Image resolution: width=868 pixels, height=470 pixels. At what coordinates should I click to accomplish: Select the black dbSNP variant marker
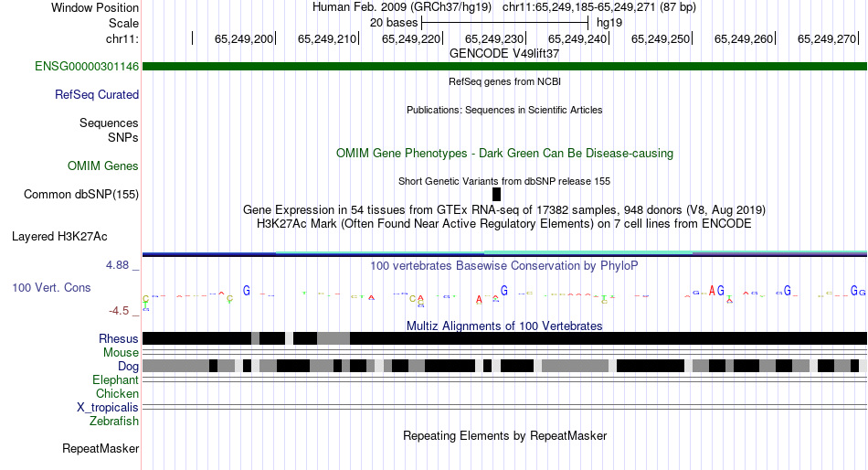pyautogui.click(x=496, y=194)
